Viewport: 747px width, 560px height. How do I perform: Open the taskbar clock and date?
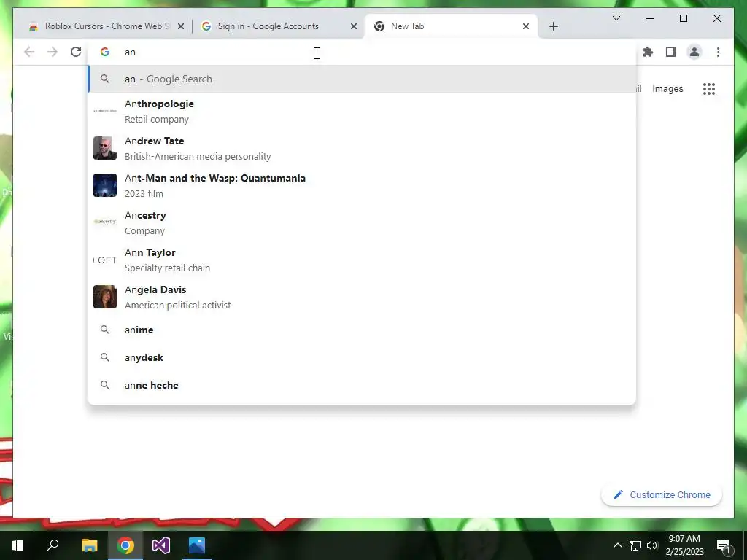point(684,545)
